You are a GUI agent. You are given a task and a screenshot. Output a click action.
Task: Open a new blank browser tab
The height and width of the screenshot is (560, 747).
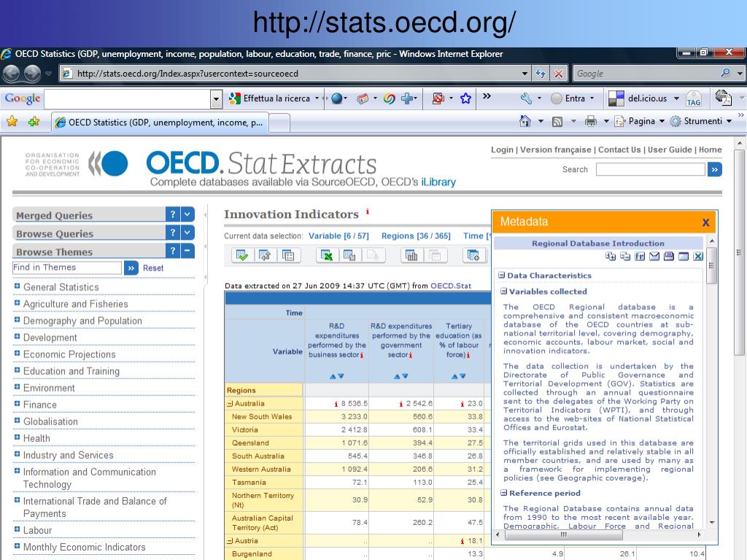pos(279,122)
